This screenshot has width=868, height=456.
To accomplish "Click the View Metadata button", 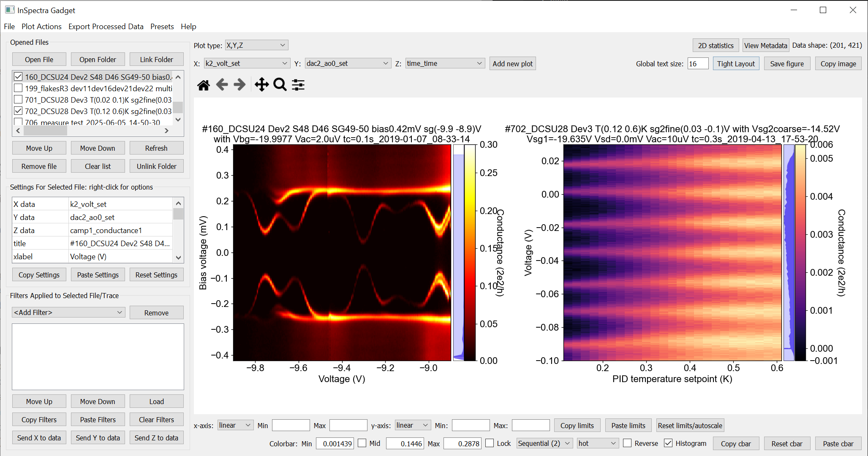I will point(765,46).
